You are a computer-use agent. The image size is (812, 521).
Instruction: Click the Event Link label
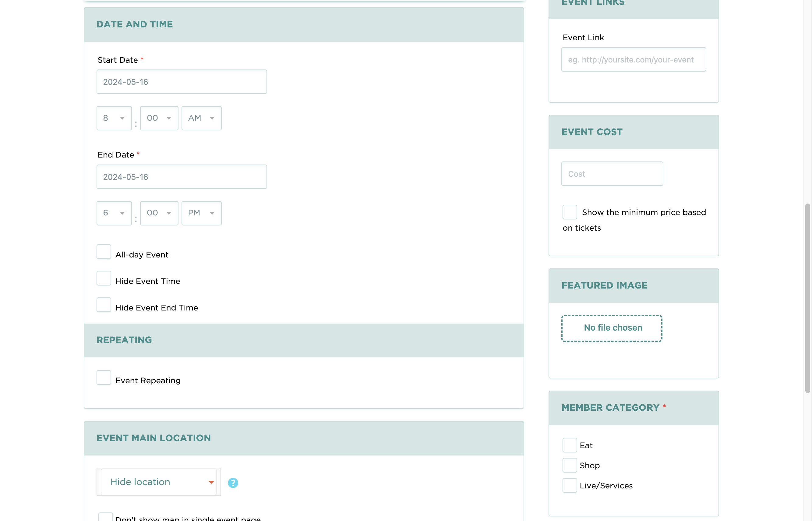point(583,37)
